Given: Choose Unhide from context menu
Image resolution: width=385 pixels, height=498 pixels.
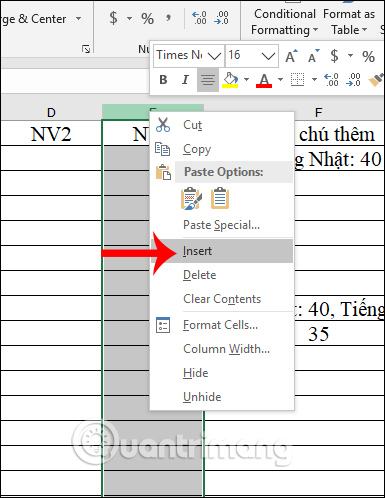Looking at the screenshot, I should (221, 397).
